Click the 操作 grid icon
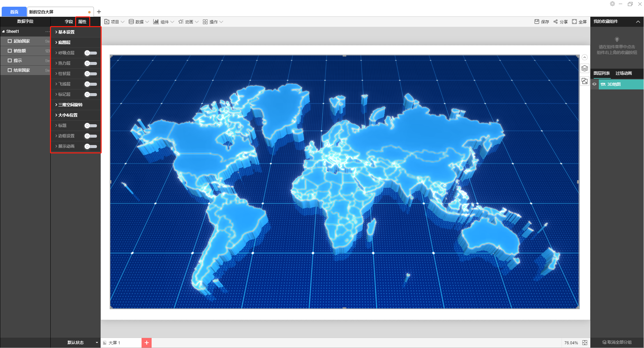 [205, 22]
